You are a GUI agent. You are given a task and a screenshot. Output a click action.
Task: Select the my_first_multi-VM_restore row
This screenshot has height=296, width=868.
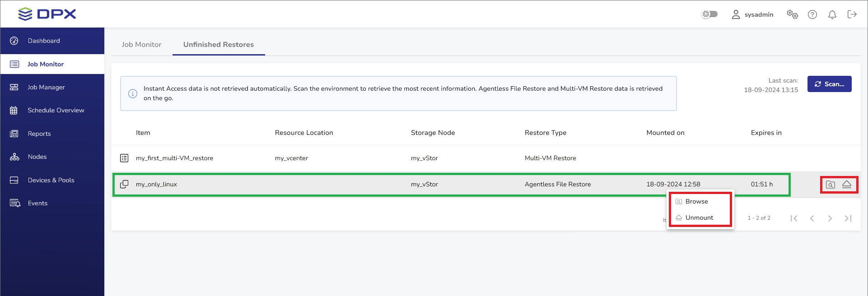(174, 158)
